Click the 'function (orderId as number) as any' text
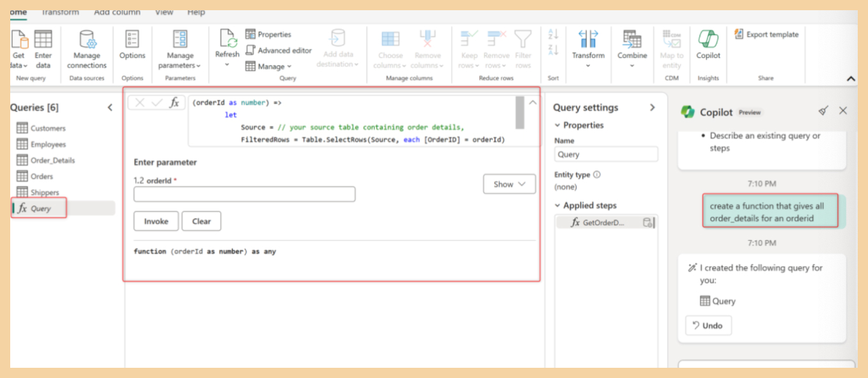The width and height of the screenshot is (868, 378). (x=205, y=252)
